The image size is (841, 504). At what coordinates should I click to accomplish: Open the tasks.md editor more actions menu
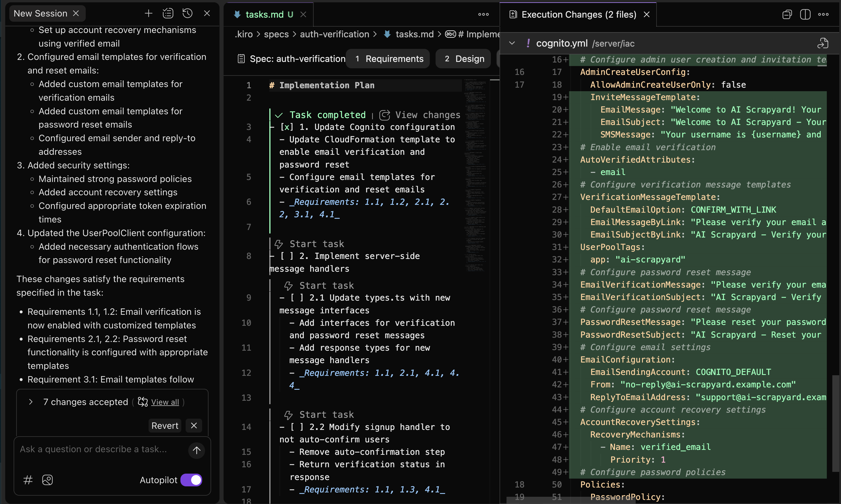[x=483, y=14]
